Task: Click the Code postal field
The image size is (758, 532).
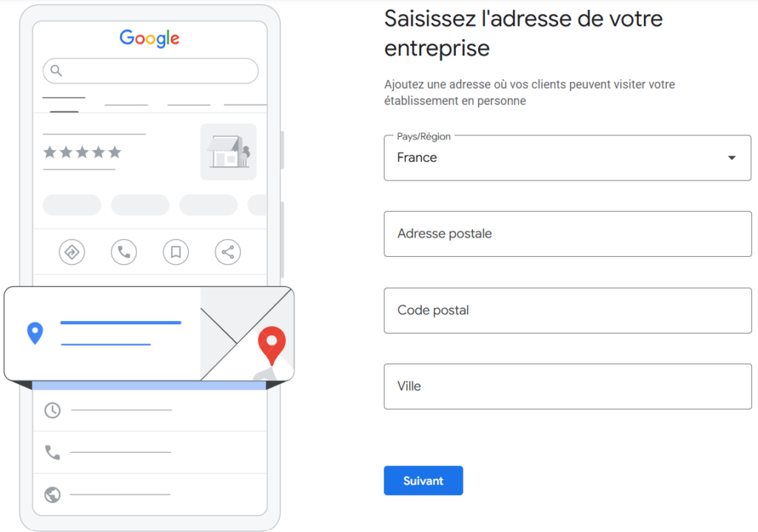Action: coord(567,310)
